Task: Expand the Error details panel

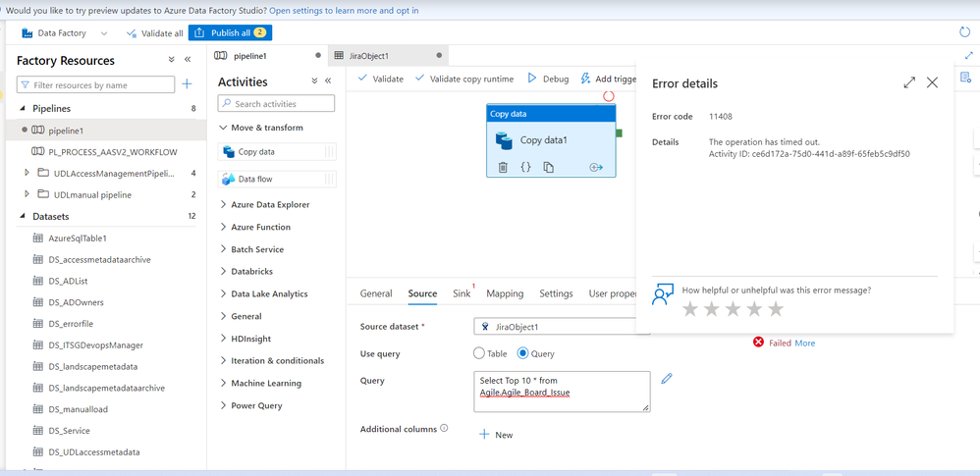Action: pos(909,82)
